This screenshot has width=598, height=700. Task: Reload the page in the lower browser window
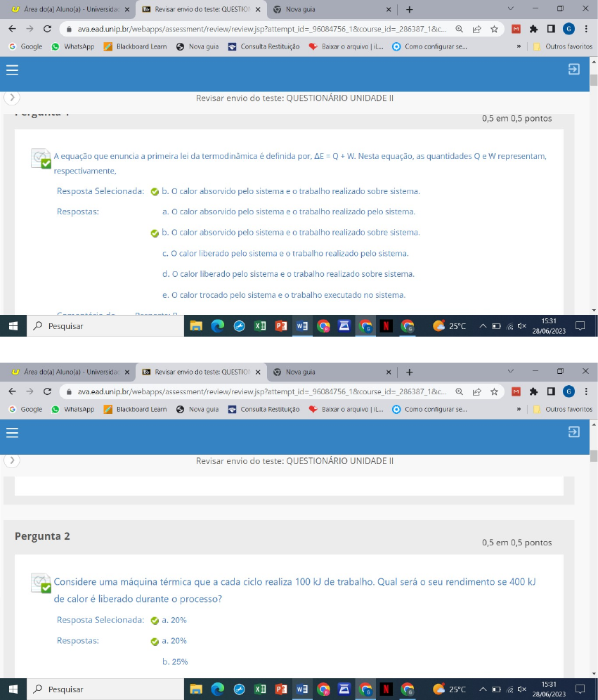pyautogui.click(x=47, y=391)
